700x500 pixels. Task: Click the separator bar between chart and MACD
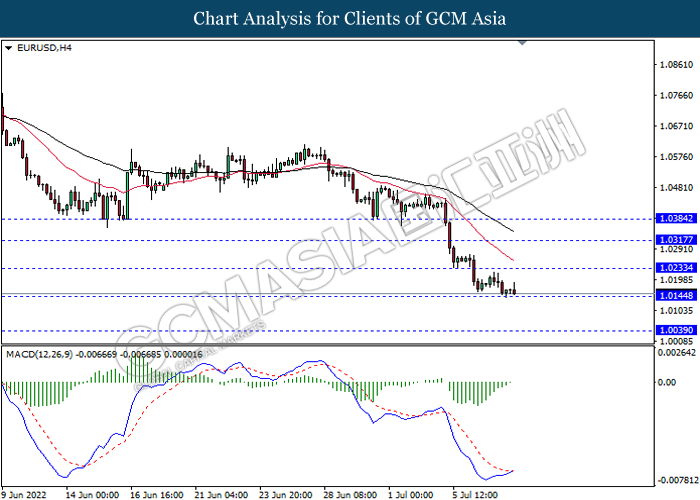point(328,345)
